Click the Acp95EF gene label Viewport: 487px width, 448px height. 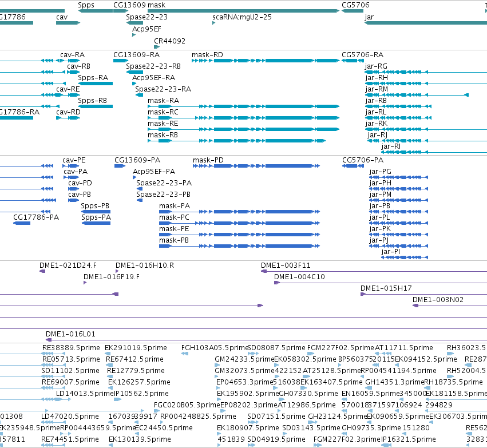coord(147,29)
